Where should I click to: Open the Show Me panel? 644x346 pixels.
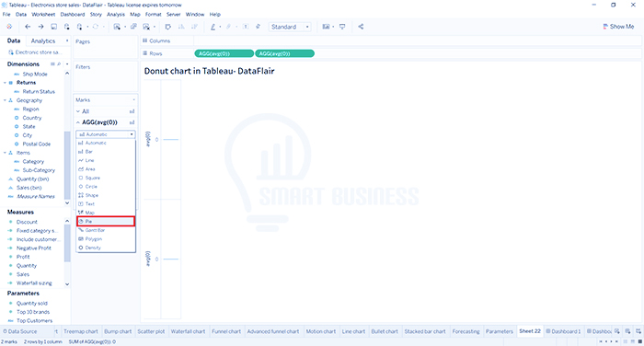pos(618,27)
